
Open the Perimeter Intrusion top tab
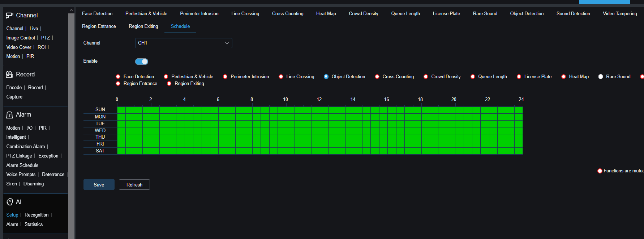pyautogui.click(x=199, y=14)
